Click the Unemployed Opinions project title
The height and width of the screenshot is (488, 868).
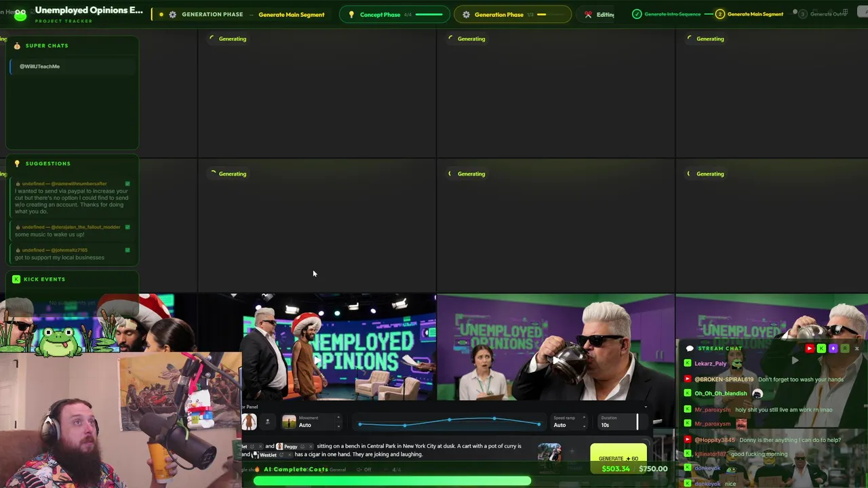click(x=89, y=10)
